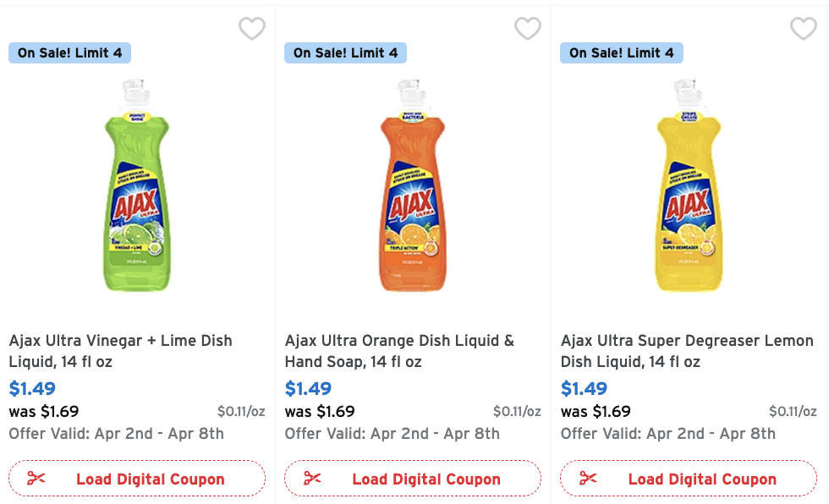The image size is (829, 504).
Task: Open Ajax Ultra Vinegar + Lime Dish Liquid title
Action: point(120,351)
